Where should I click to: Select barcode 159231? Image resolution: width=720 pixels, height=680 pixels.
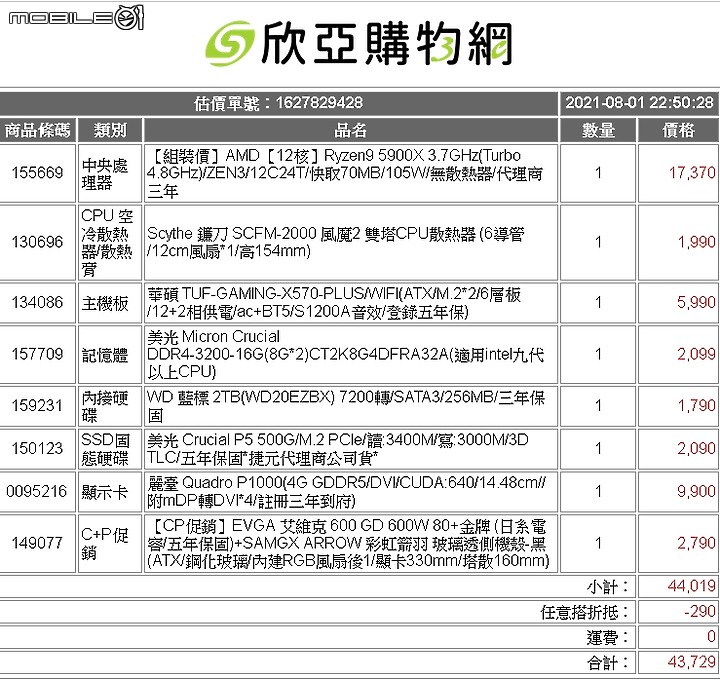[37, 406]
